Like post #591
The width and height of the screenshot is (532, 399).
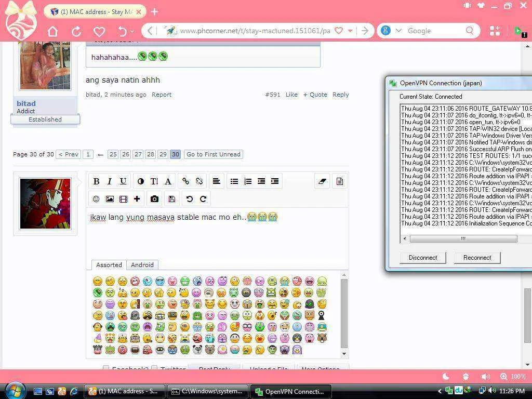pos(291,95)
